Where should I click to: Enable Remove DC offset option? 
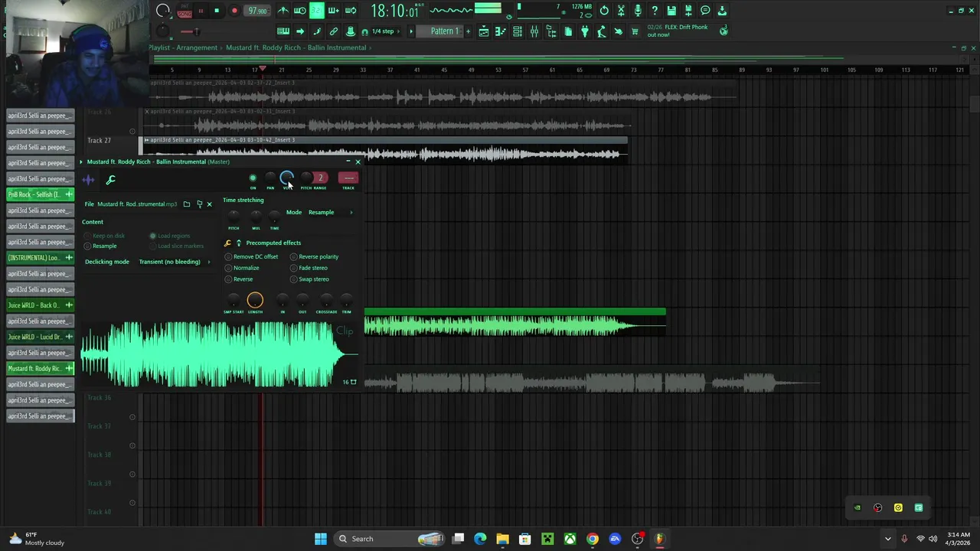tap(251, 257)
